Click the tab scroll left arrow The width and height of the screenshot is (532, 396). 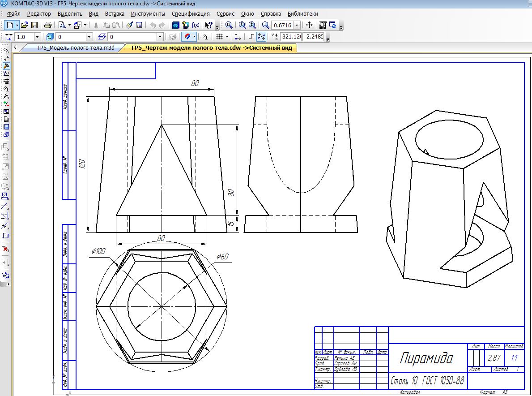tap(15, 47)
